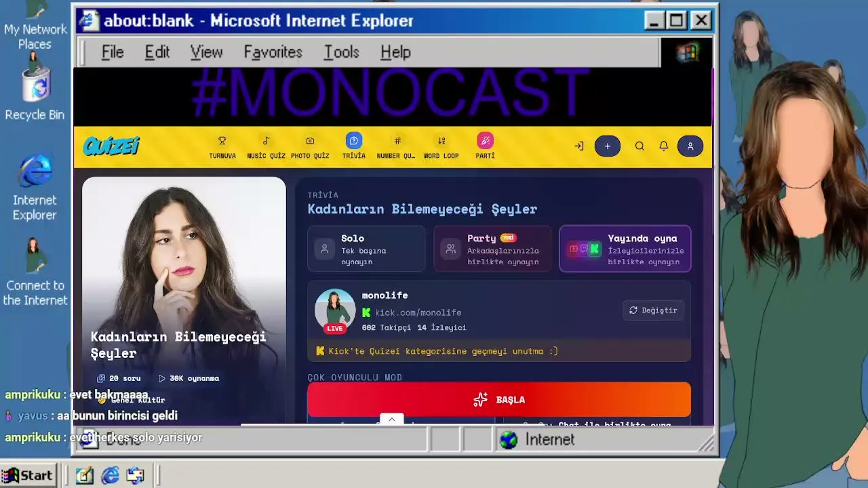
Task: Select Internet Explorer desktop icon
Action: pos(35,188)
